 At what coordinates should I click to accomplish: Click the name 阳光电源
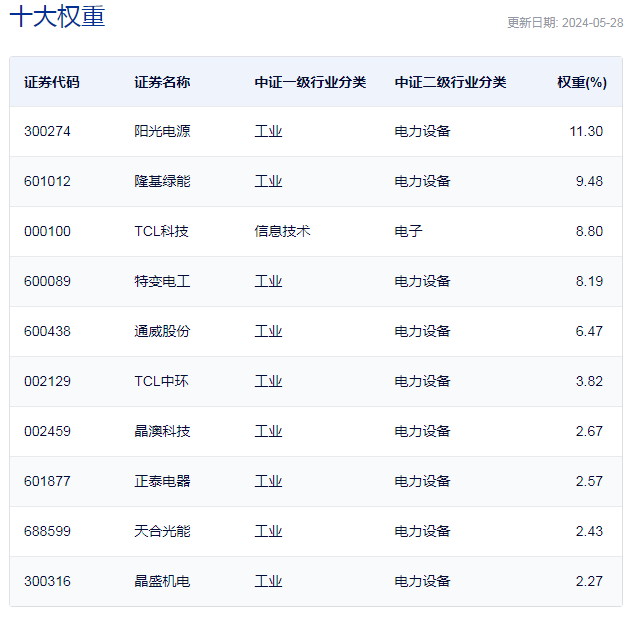(x=162, y=131)
